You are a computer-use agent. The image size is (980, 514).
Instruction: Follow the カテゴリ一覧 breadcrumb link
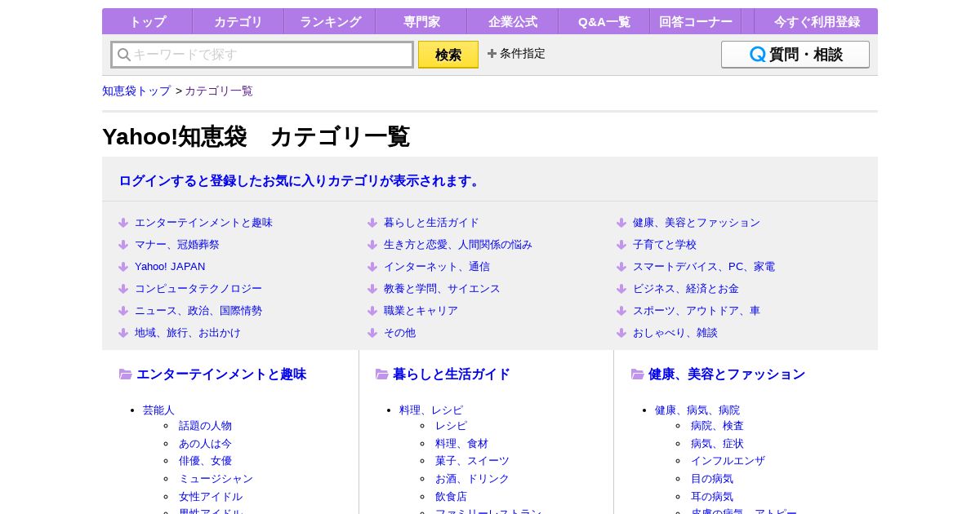point(219,91)
